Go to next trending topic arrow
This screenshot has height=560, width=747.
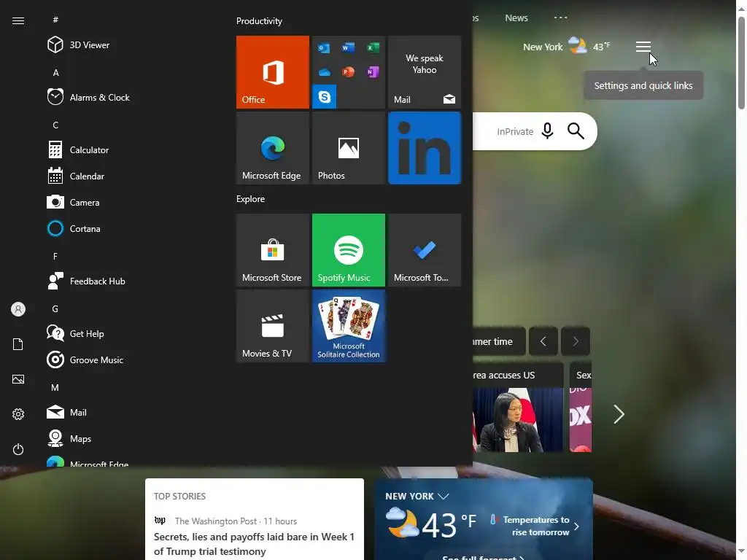point(576,341)
